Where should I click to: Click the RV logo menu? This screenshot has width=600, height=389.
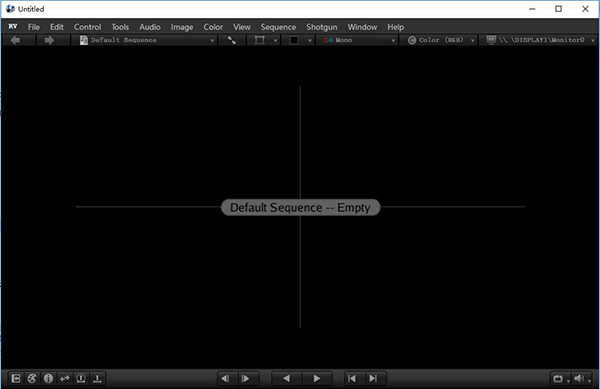click(x=13, y=26)
